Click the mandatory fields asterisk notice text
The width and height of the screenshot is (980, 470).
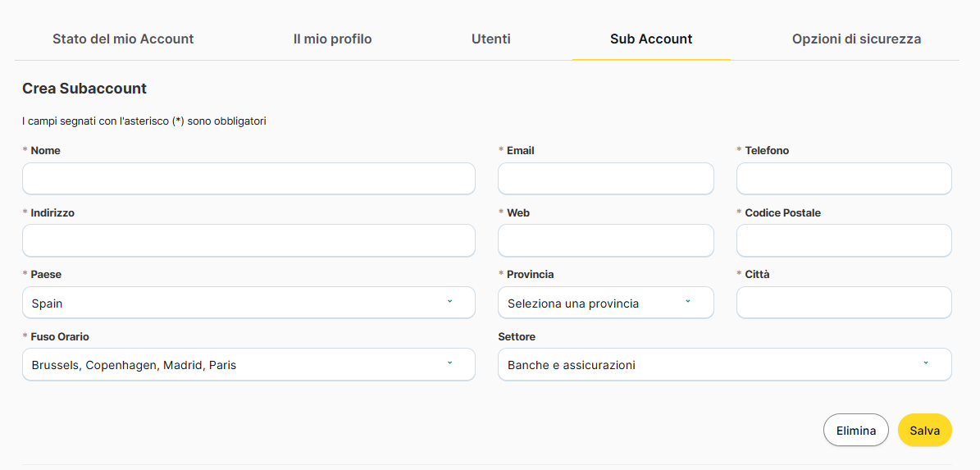click(144, 121)
